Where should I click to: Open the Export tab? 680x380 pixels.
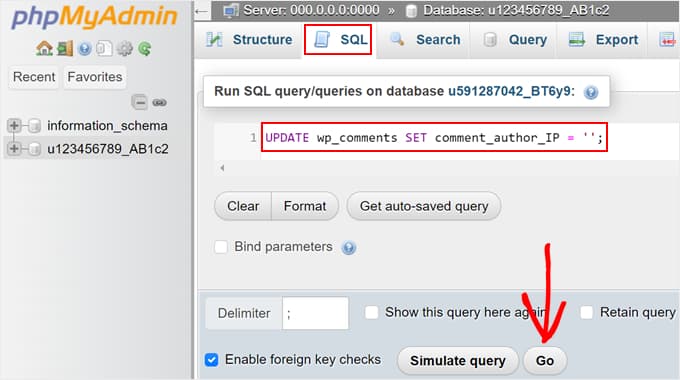coord(602,40)
